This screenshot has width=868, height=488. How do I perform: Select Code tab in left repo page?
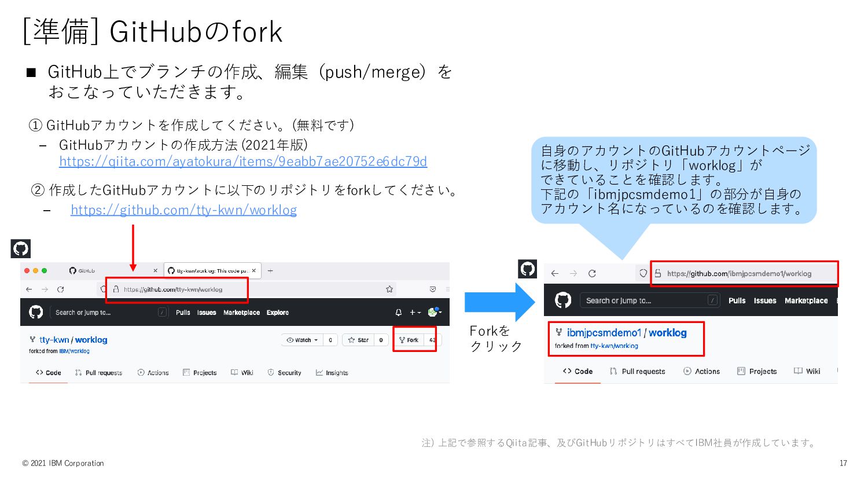point(49,372)
